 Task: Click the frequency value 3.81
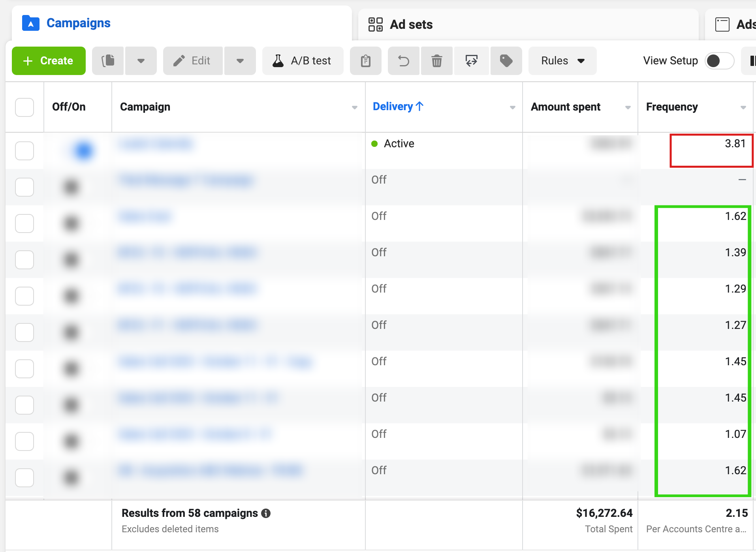click(x=735, y=144)
